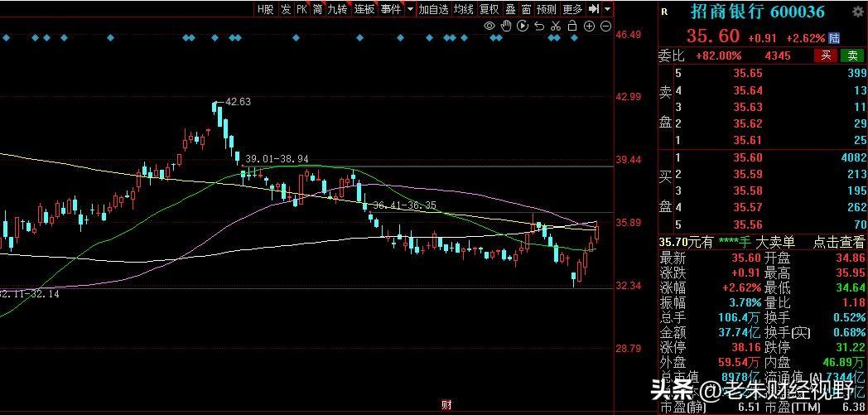Viewport: 868px width, 415px height.
Task: Click sell level 1 price 35.61
Action: pyautogui.click(x=748, y=141)
